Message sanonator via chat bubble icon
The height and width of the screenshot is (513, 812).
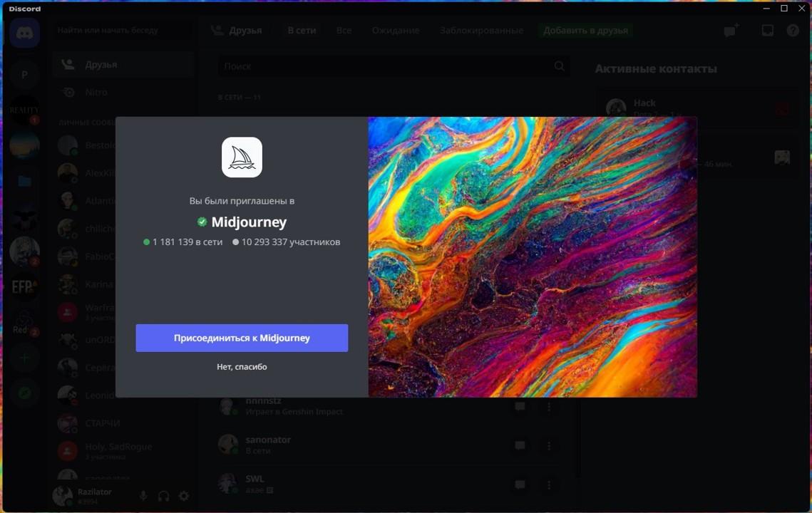coord(520,445)
